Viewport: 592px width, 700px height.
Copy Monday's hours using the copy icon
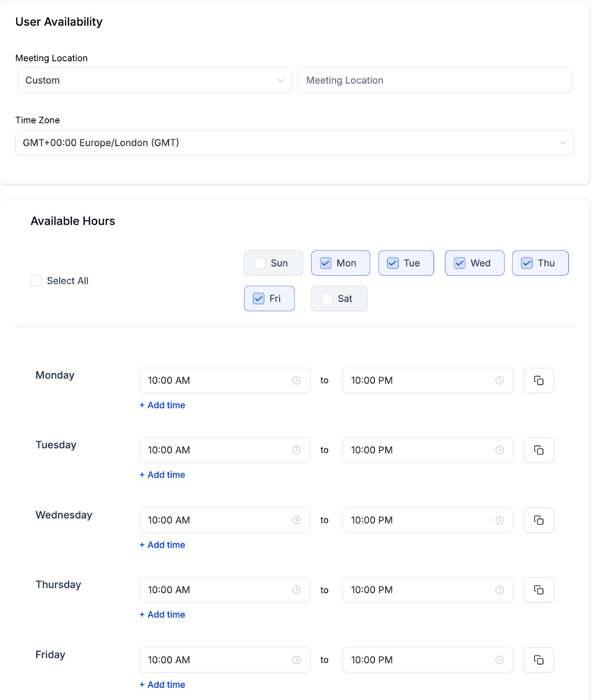pyautogui.click(x=539, y=380)
